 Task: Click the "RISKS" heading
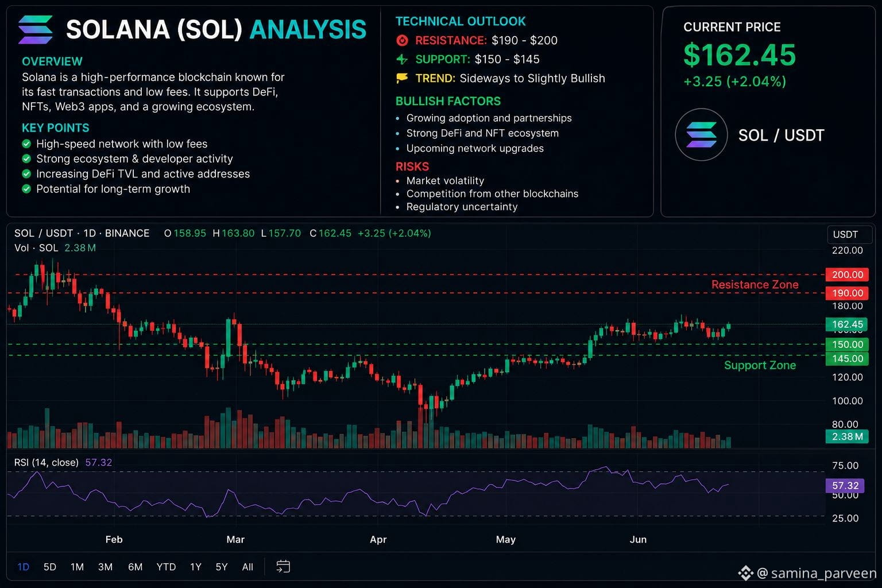pos(412,167)
